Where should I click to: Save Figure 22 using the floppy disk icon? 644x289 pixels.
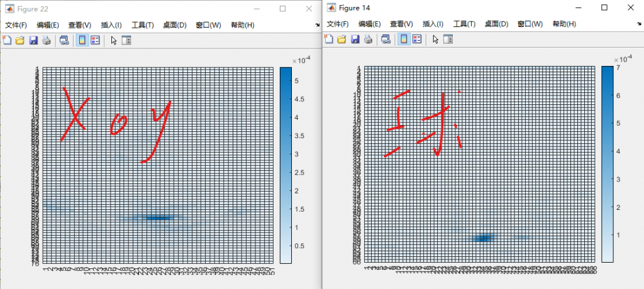(33, 41)
